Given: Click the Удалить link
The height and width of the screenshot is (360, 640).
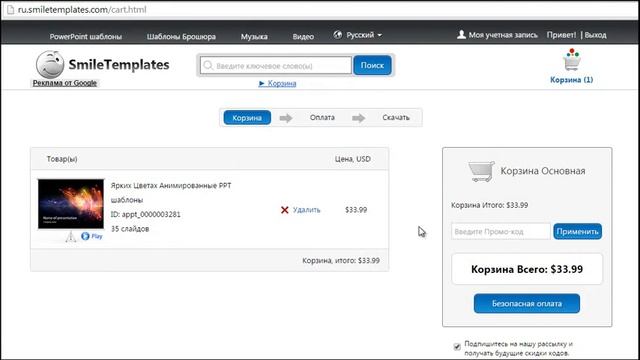Looking at the screenshot, I should [x=307, y=210].
